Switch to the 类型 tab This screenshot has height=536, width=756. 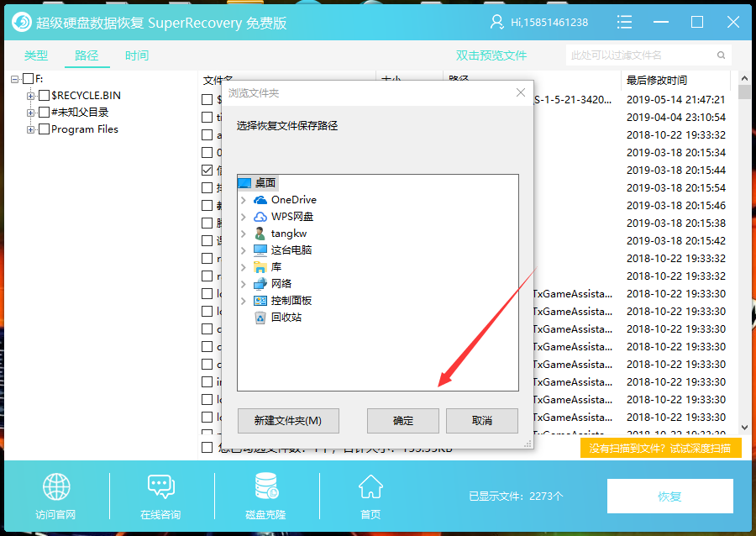[x=36, y=55]
